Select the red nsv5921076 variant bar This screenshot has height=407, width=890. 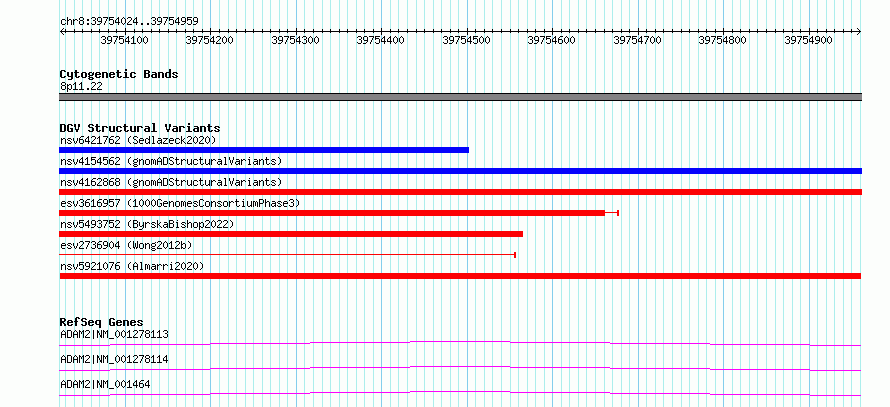(460, 276)
